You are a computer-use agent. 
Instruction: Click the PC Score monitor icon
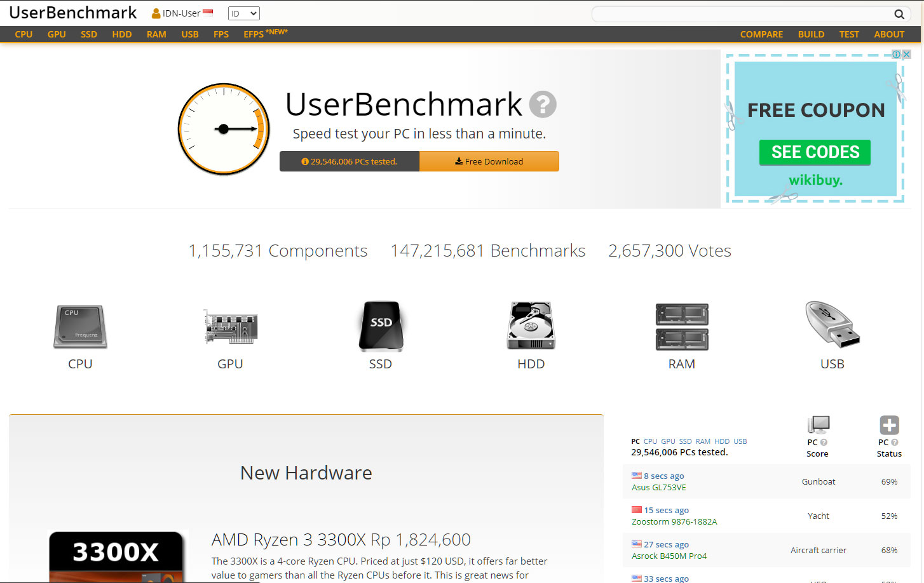[x=818, y=424]
